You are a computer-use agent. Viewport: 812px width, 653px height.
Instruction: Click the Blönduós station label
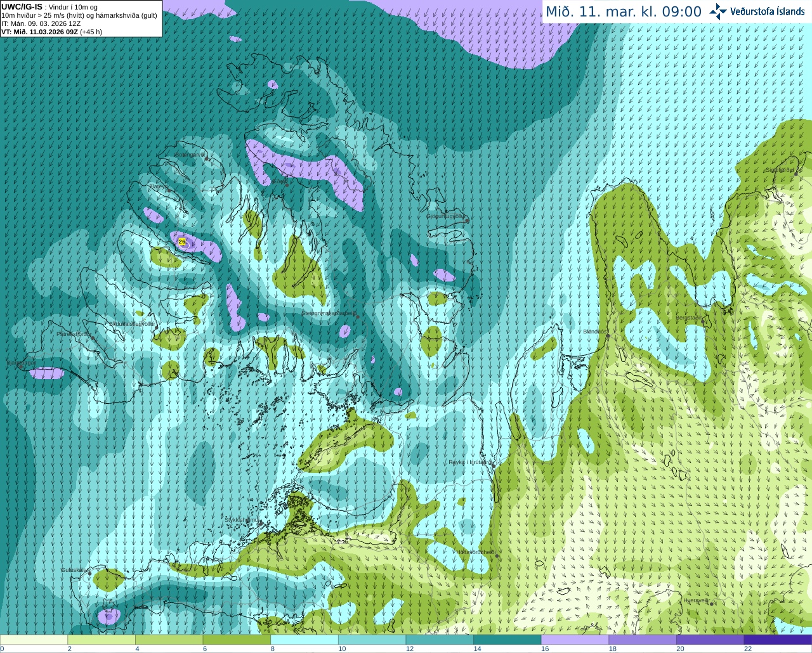click(595, 332)
